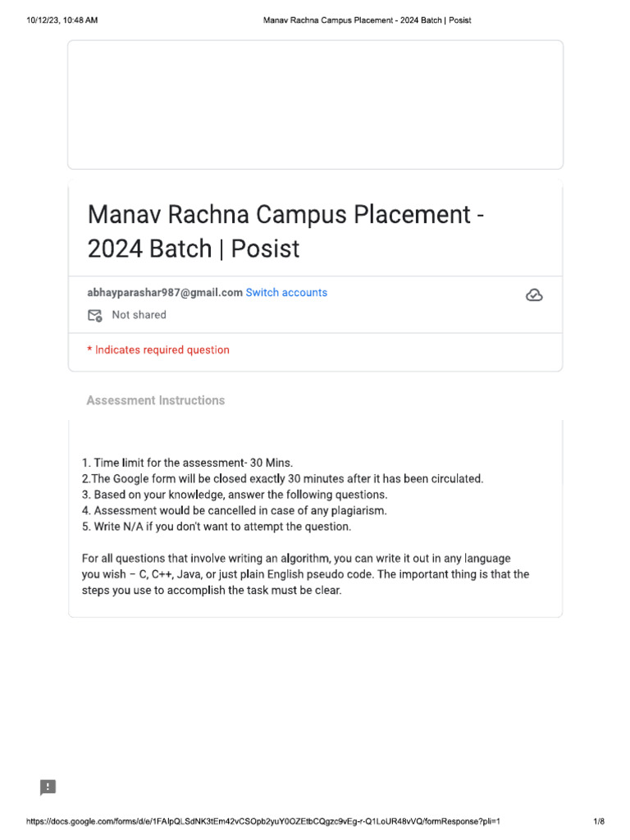Click the algorithm language guidance paragraph
Image resolution: width=630 pixels, height=840 pixels.
(305, 574)
